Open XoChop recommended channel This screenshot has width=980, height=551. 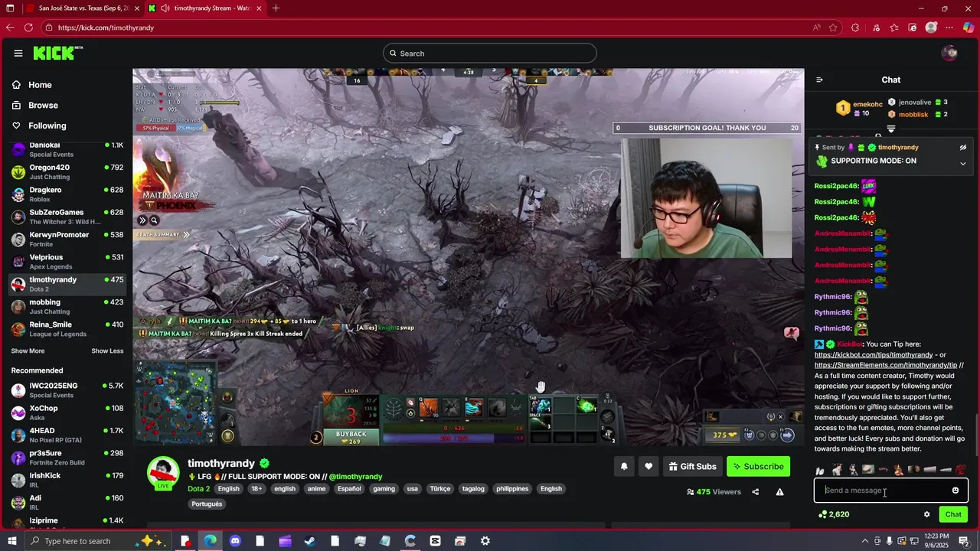pos(67,412)
